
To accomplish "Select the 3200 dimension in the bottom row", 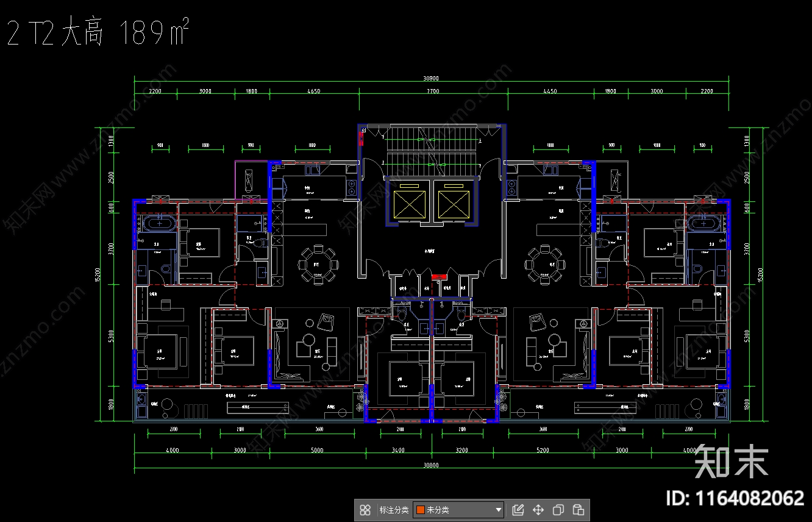I will point(461,450).
